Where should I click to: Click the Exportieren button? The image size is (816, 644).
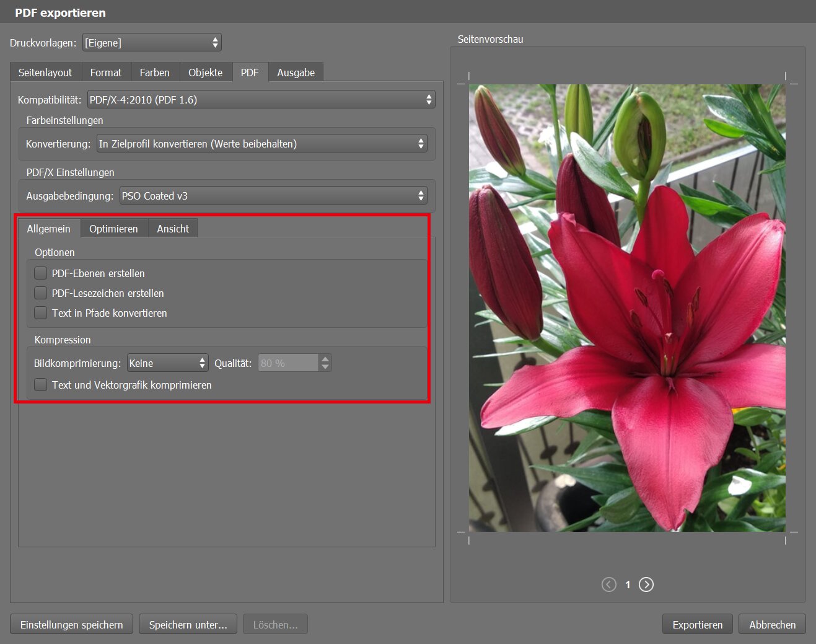(698, 625)
